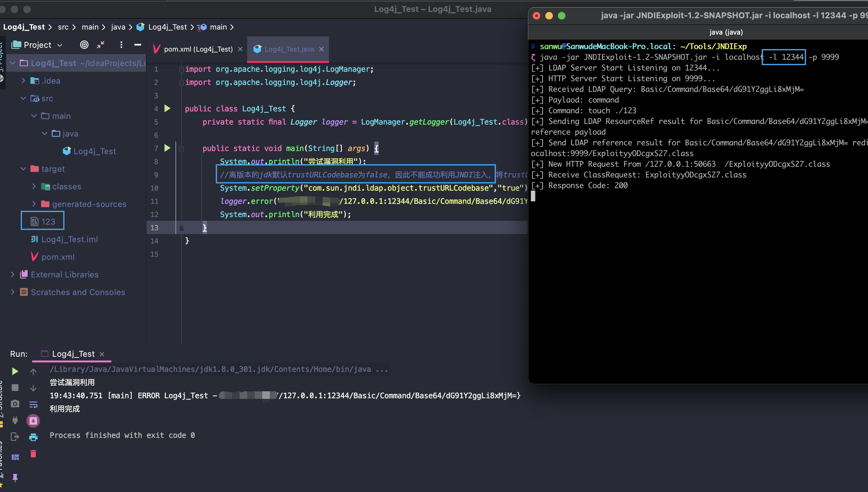Screen dimensions: 868x492
Task: Close the Log4j_Test.java editor tab
Action: (x=321, y=49)
